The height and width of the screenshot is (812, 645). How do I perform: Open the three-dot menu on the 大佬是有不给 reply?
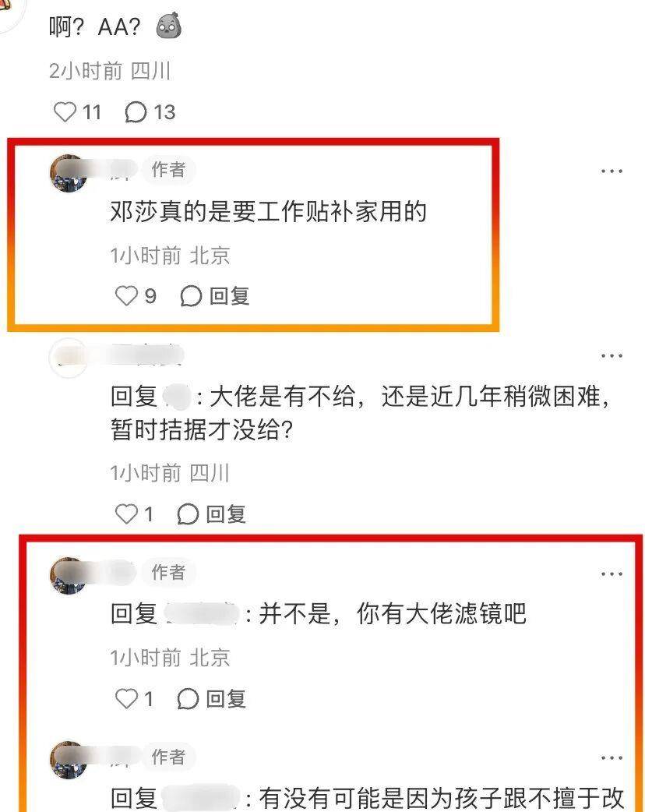(612, 356)
